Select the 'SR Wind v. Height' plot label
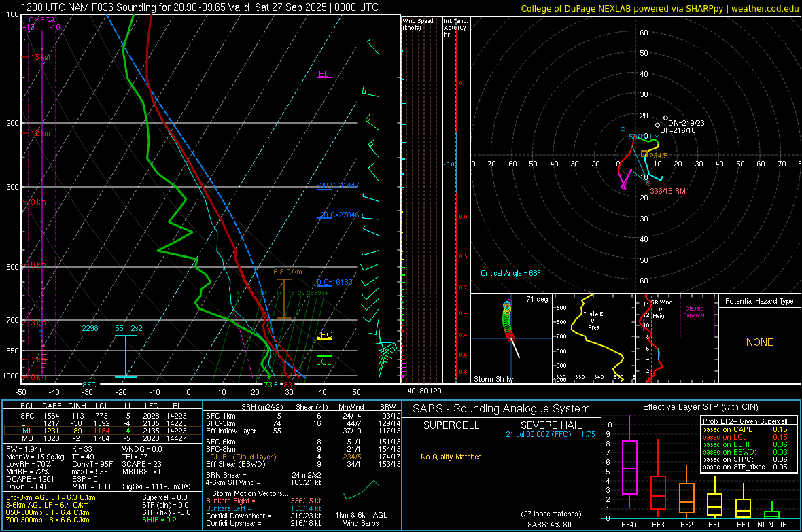The height and width of the screenshot is (532, 802). [x=661, y=309]
